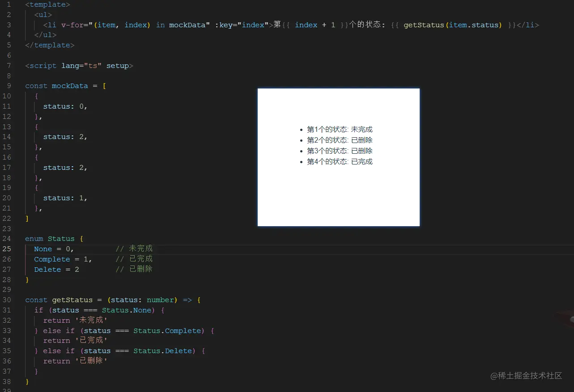The height and width of the screenshot is (392, 574).
Task: Click preview item "第3个的状态: 已删除"
Action: coord(340,151)
